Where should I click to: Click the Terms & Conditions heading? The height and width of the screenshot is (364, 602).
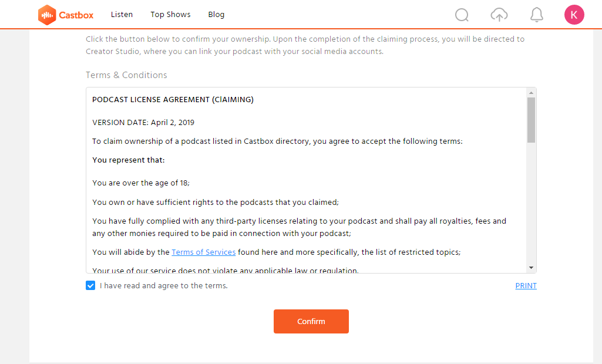(126, 75)
